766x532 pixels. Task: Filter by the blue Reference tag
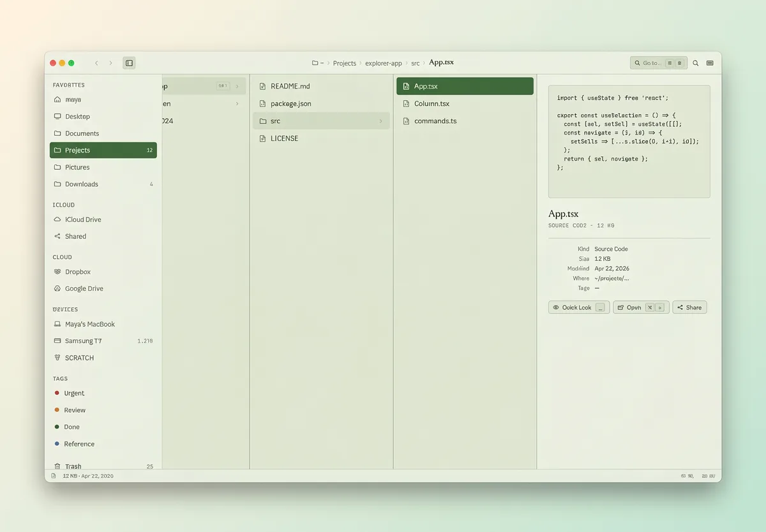[x=103, y=444]
